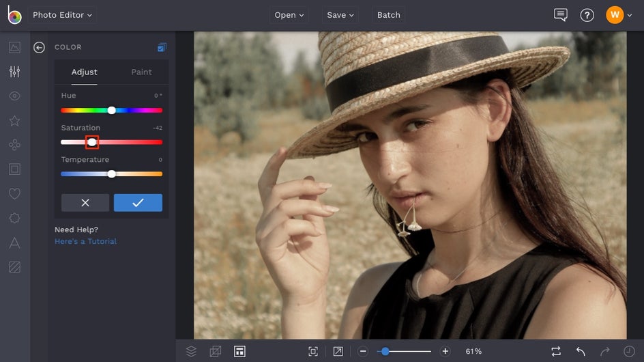Click the Hue slider handle
Image resolution: width=644 pixels, height=362 pixels.
[x=111, y=110]
